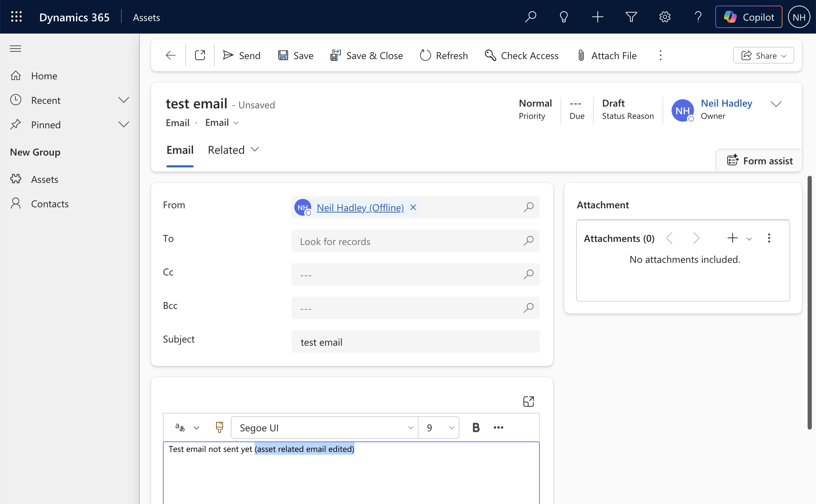Open the Related tab menu

click(x=233, y=150)
